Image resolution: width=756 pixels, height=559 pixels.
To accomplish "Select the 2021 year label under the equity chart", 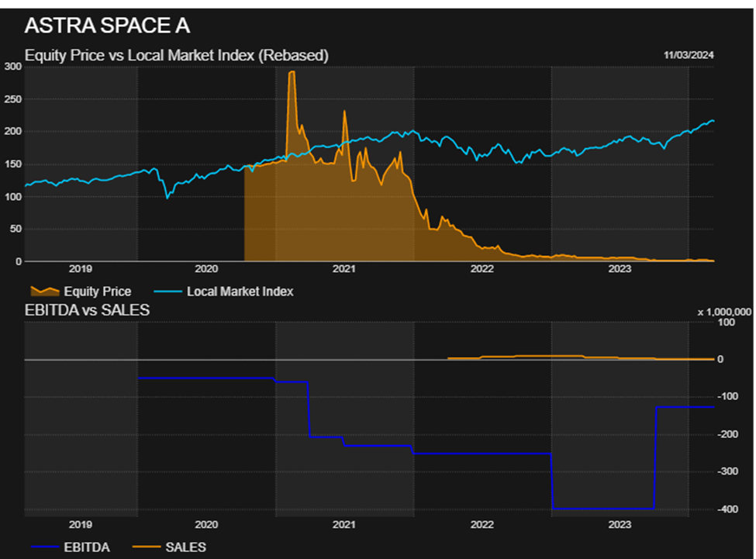I will (343, 269).
